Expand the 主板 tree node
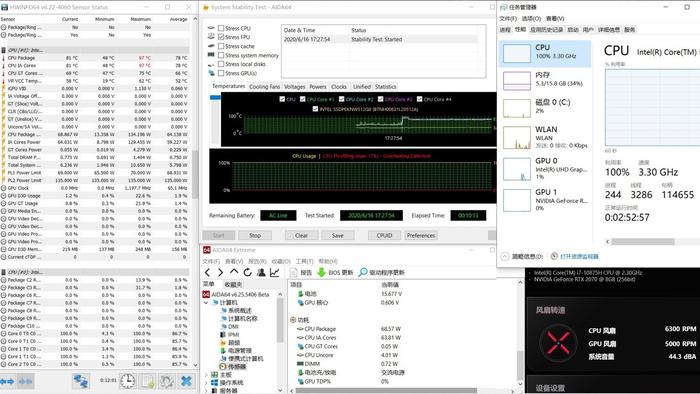Screen dimensions: 700x394 point(206,375)
